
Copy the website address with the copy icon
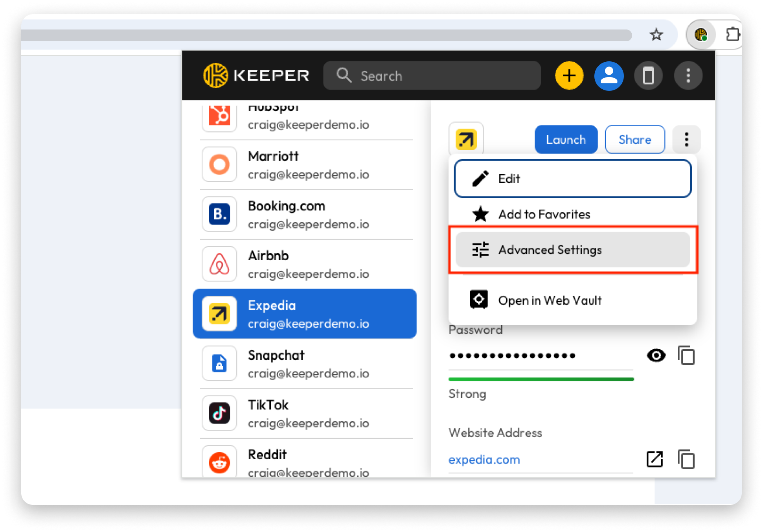pos(687,459)
